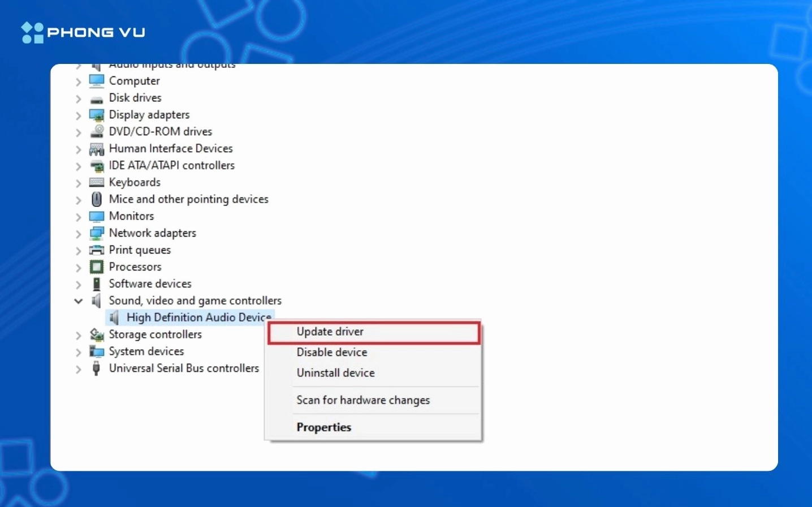
Task: Expand the Storage controllers node
Action: 78,336
